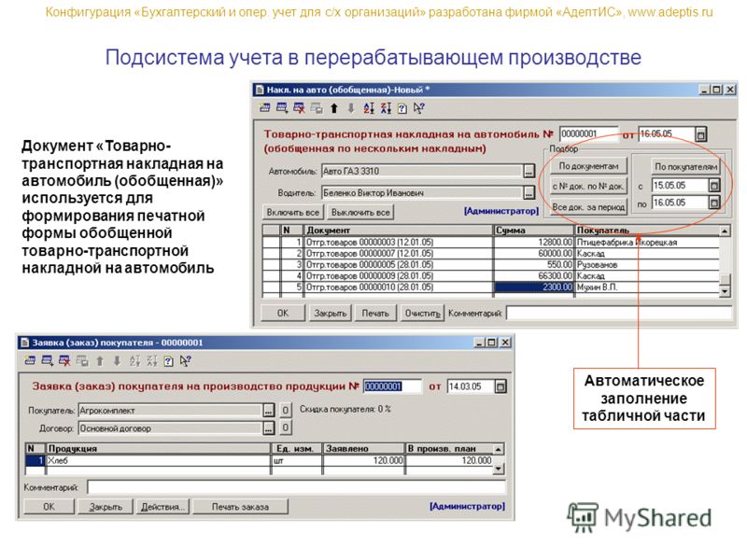Click Insert row icon in Заявка покупателя toolbar
747x560 pixels.
[48, 361]
